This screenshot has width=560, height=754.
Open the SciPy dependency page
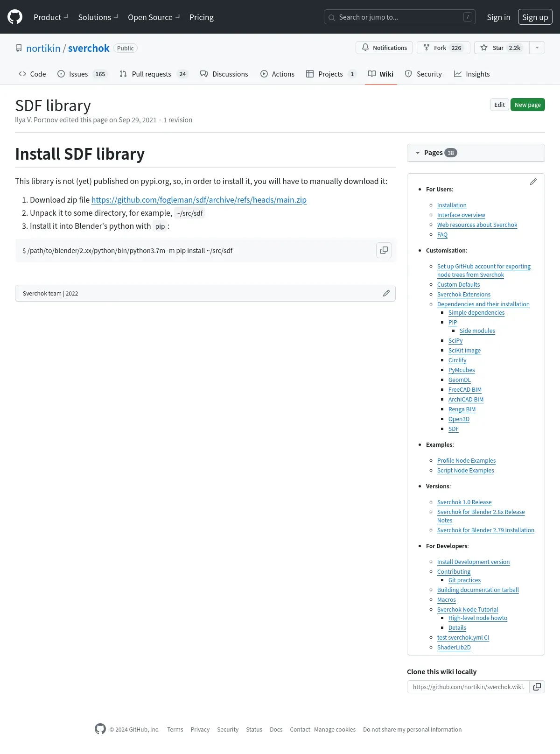pyautogui.click(x=455, y=340)
